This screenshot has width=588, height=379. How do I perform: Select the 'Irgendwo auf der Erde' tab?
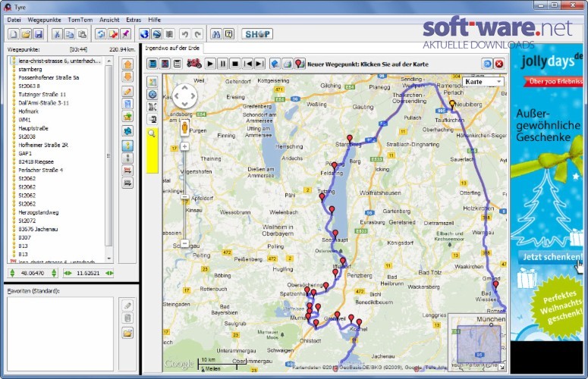pos(172,49)
